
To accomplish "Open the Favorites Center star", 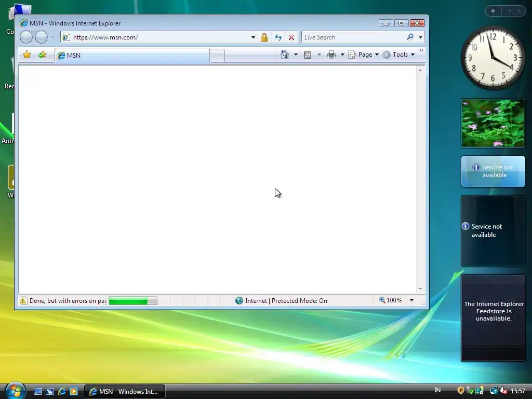I will tap(27, 55).
